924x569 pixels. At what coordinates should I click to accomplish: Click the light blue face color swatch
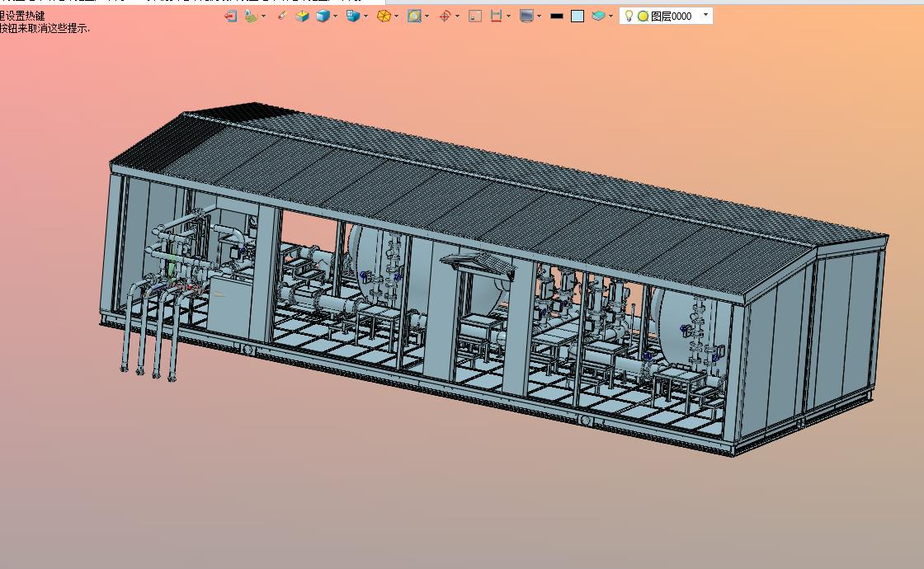pos(577,16)
